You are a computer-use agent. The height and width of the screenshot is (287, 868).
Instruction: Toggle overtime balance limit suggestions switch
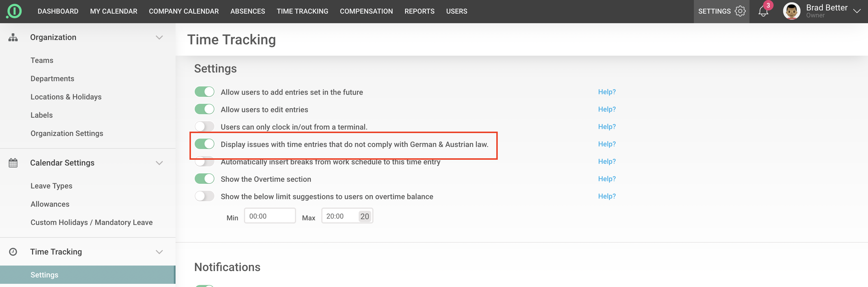204,196
